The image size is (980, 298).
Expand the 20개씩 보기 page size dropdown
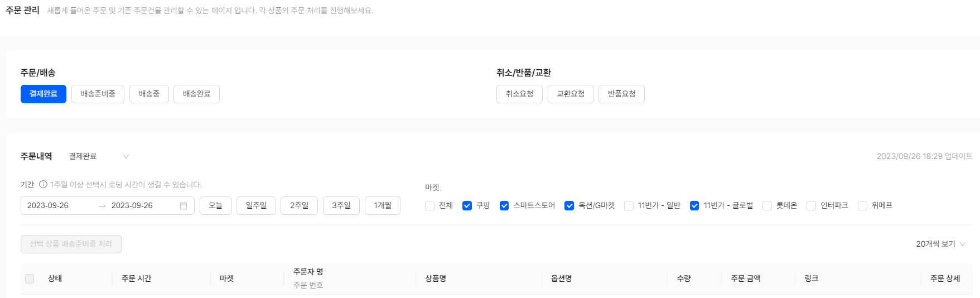[940, 244]
